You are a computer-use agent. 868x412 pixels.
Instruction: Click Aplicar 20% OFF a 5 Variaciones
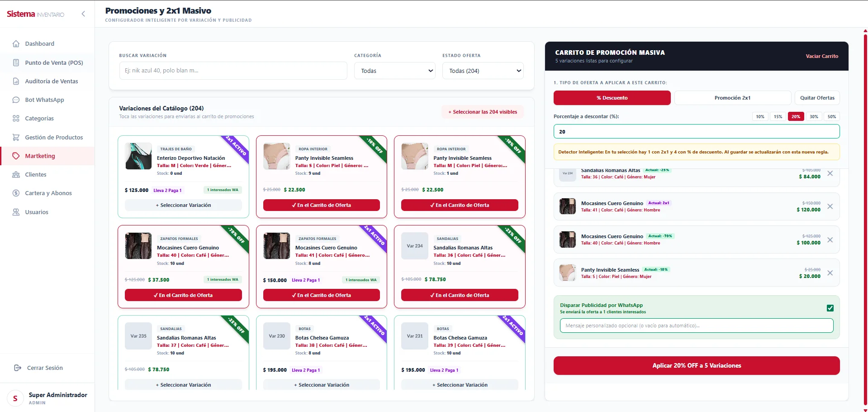click(x=697, y=365)
